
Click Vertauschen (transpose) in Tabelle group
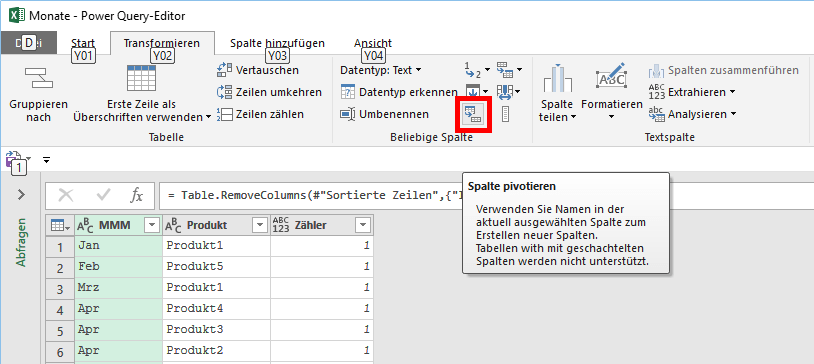pyautogui.click(x=257, y=70)
